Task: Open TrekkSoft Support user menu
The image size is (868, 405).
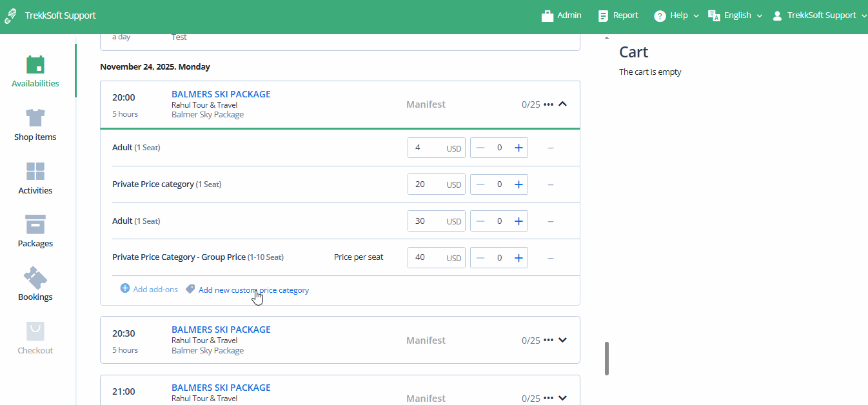Action: (819, 15)
